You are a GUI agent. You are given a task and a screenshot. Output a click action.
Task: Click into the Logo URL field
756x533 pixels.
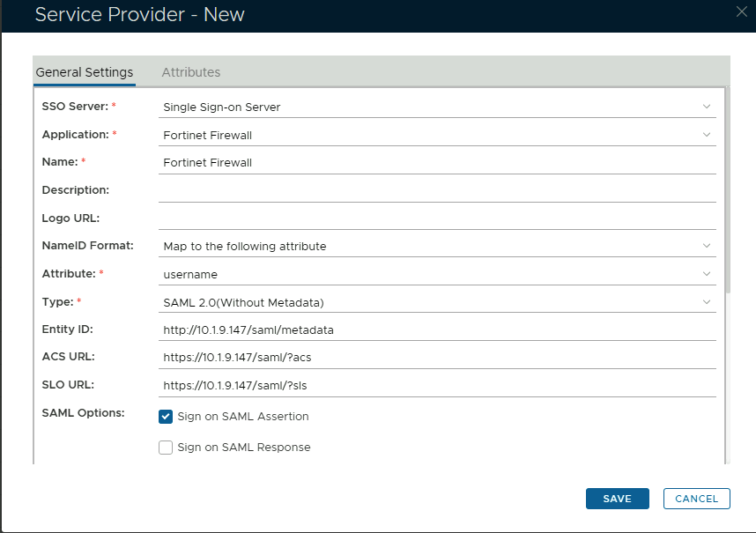click(x=437, y=218)
